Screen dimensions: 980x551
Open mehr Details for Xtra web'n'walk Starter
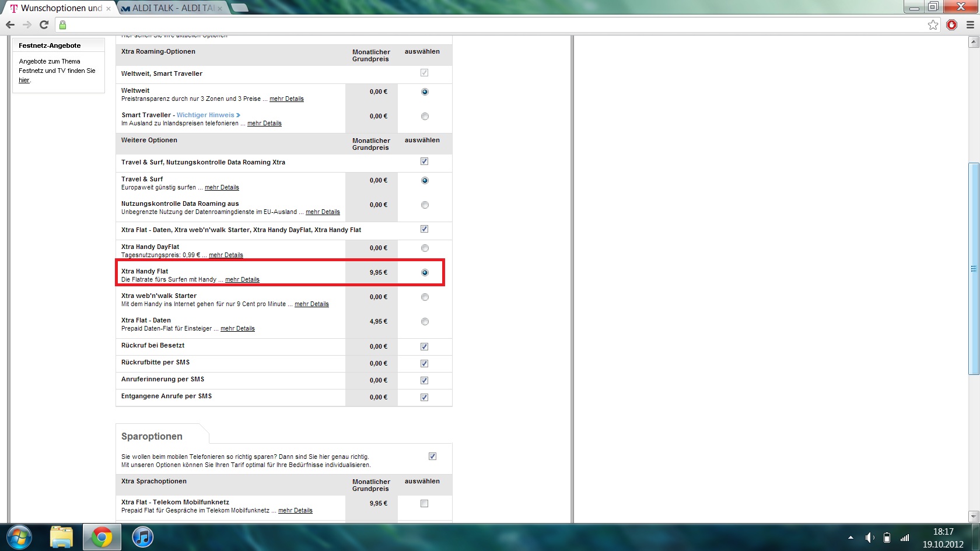[311, 304]
